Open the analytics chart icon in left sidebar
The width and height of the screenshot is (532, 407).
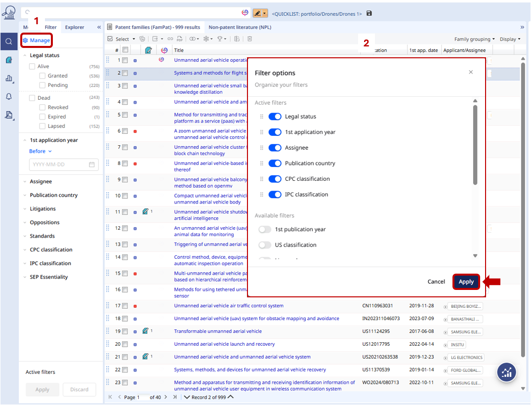coord(9,78)
